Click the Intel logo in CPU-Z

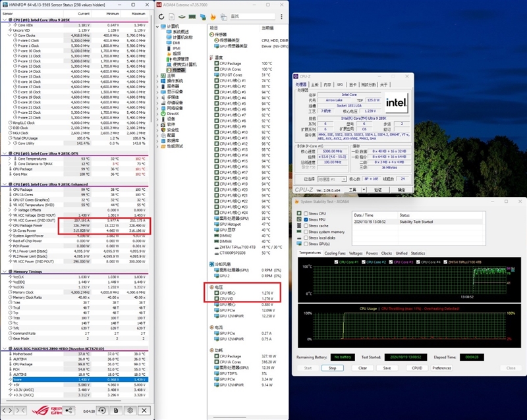tap(397, 102)
